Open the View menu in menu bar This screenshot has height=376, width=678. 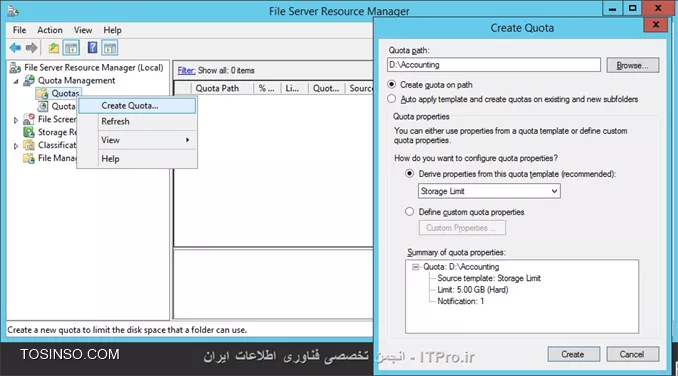pyautogui.click(x=83, y=30)
